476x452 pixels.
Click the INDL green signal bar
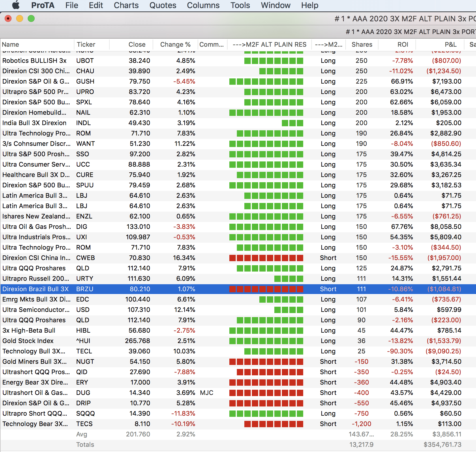click(x=293, y=123)
